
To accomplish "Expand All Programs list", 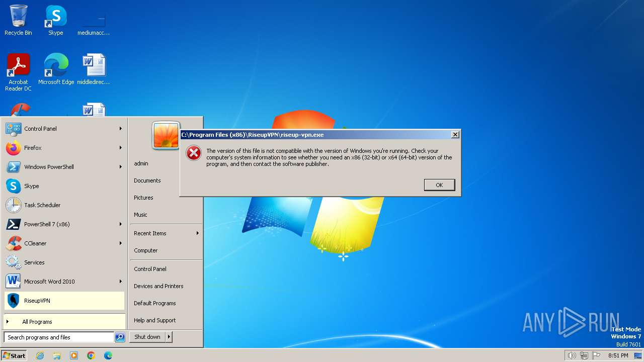I will (64, 322).
